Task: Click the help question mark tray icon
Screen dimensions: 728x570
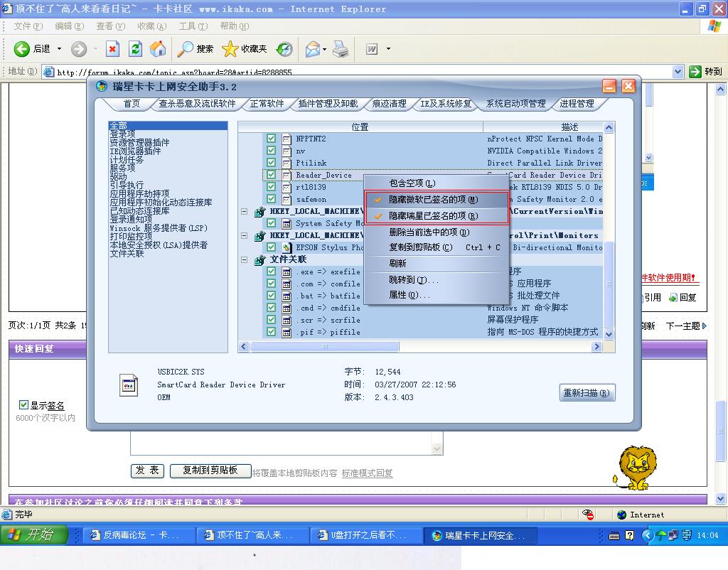Action: click(x=630, y=535)
